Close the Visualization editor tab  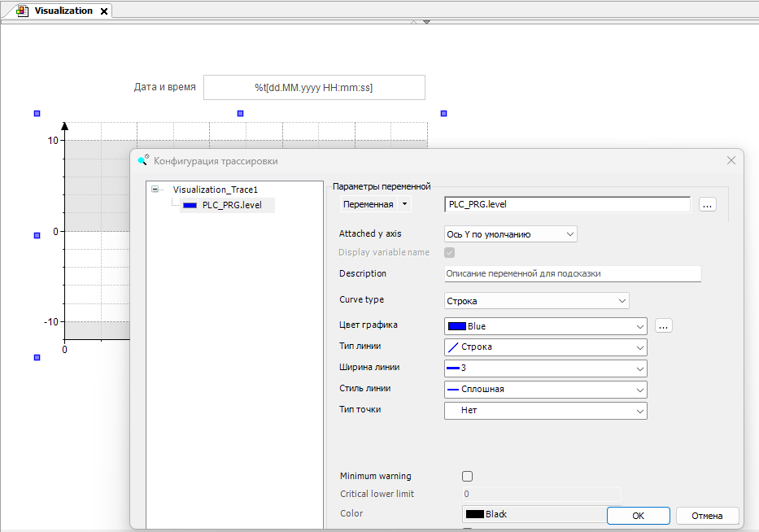click(104, 11)
